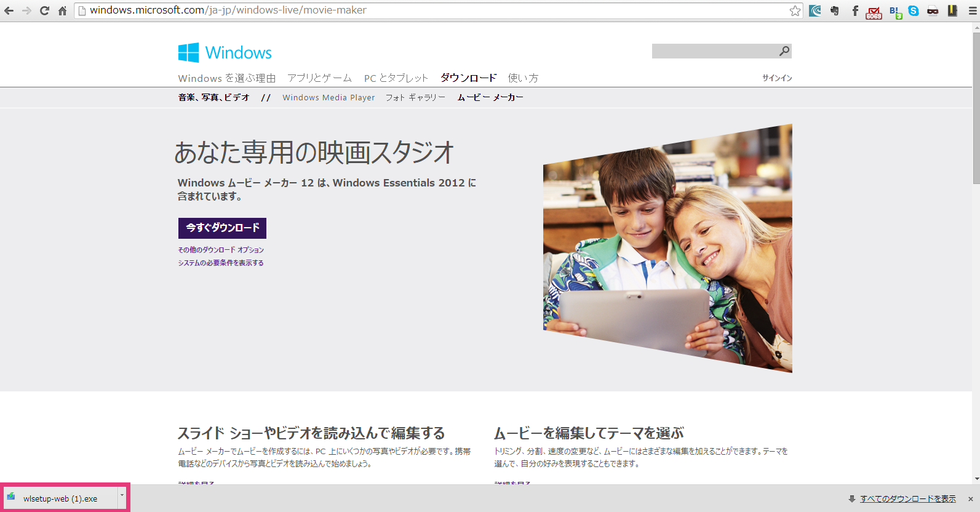
Task: Click the 今すぐダウンロード button
Action: point(222,228)
